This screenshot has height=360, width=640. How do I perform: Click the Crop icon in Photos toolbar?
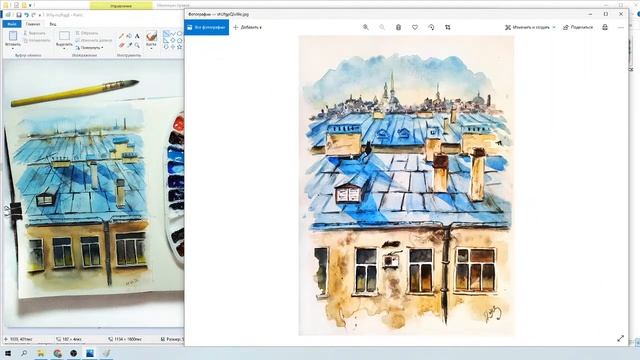click(x=448, y=27)
